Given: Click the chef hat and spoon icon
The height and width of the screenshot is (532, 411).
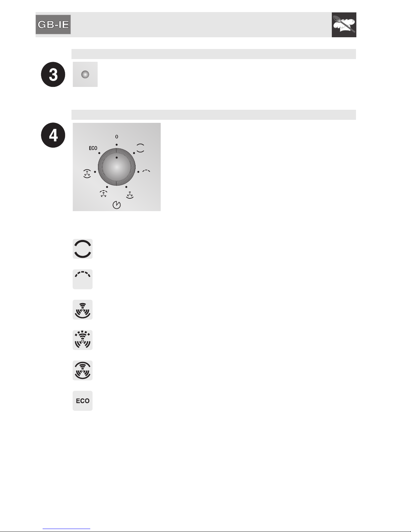Looking at the screenshot, I should point(344,25).
